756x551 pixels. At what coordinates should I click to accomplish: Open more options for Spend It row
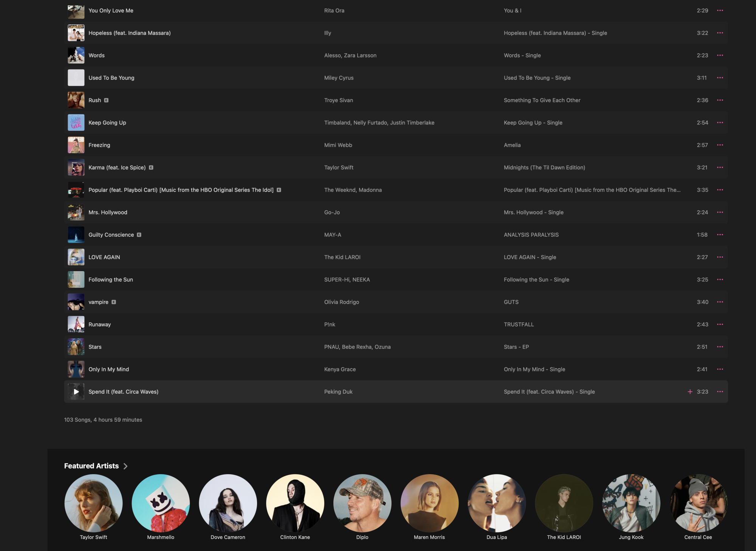click(720, 392)
